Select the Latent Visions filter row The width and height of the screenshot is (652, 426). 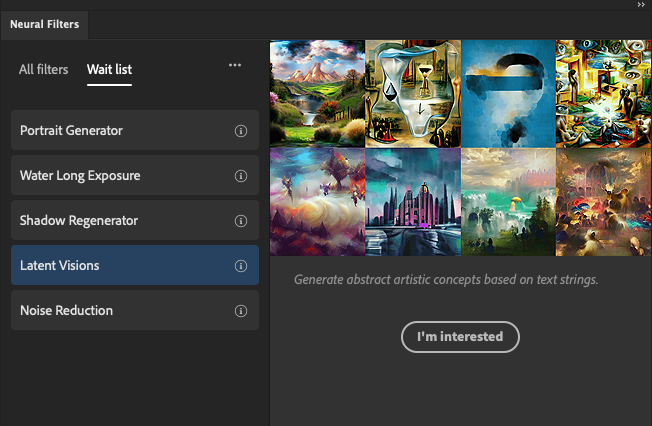click(x=135, y=265)
